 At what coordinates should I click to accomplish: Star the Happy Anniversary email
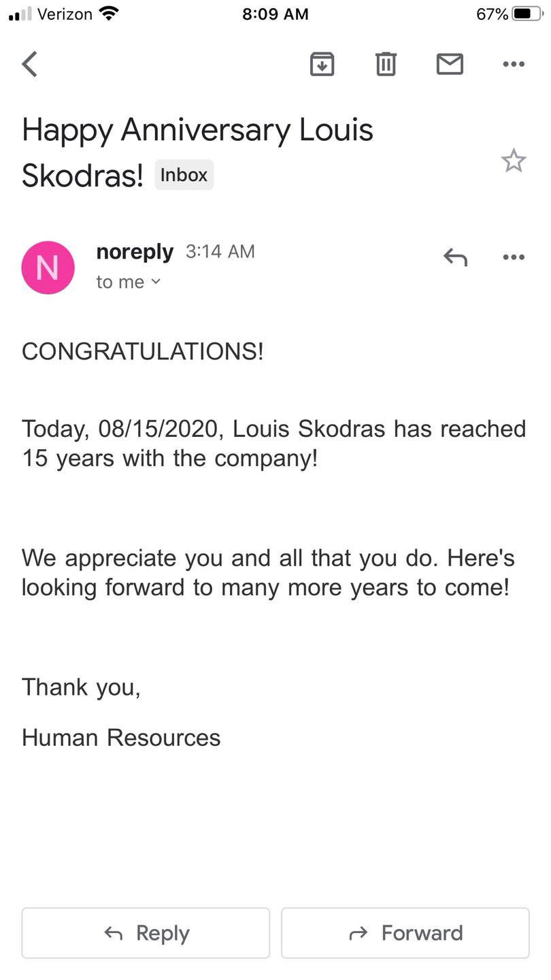coord(514,161)
